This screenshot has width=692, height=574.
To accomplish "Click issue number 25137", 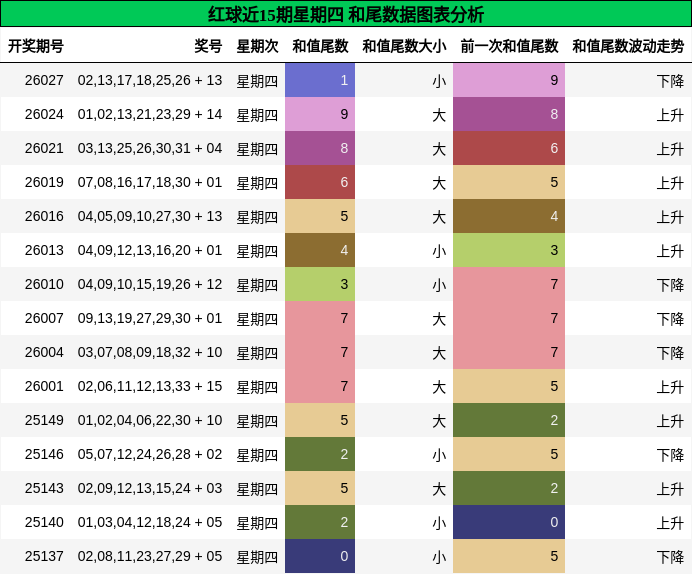I will 44,556.
